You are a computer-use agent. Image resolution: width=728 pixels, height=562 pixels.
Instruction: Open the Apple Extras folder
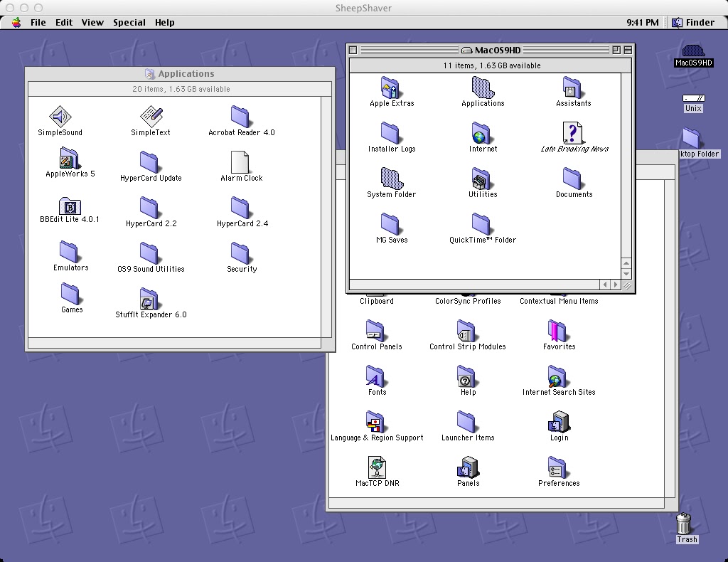(388, 89)
